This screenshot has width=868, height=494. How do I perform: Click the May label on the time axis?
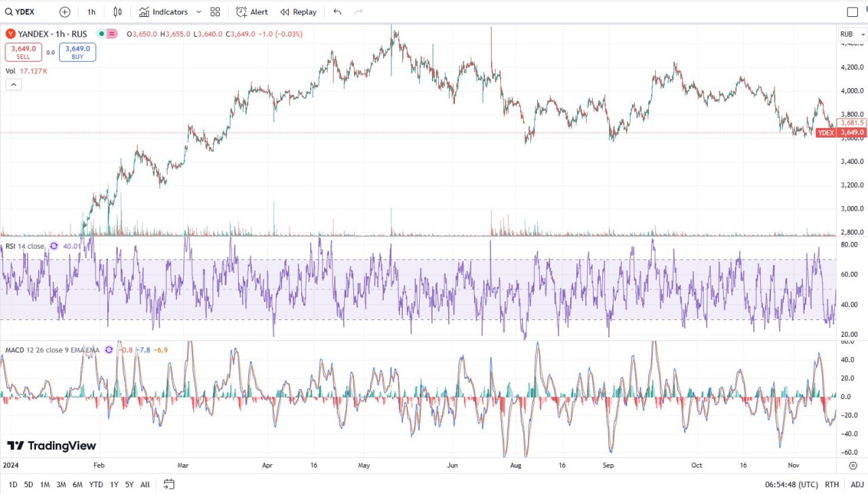[x=363, y=466]
